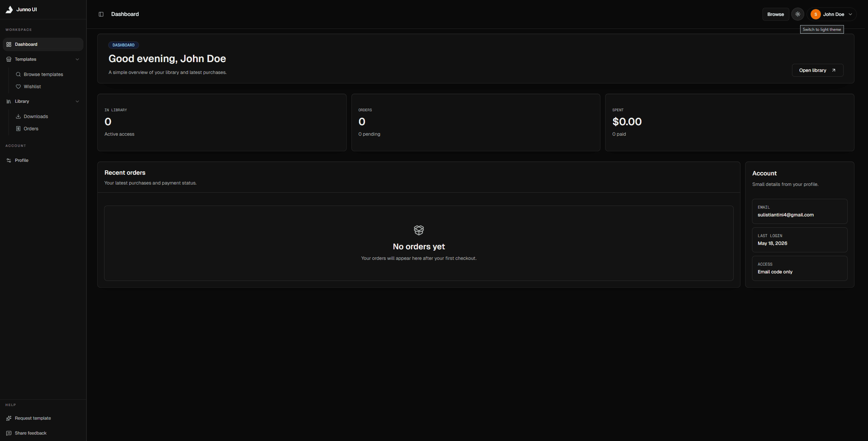
Task: Click the Browse templates search icon
Action: 18,74
